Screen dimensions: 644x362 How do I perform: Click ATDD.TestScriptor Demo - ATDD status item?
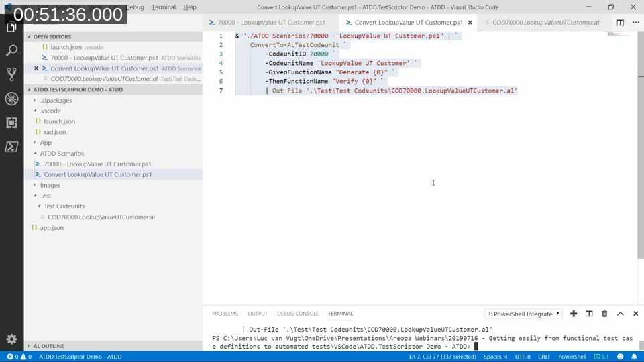pyautogui.click(x=80, y=357)
